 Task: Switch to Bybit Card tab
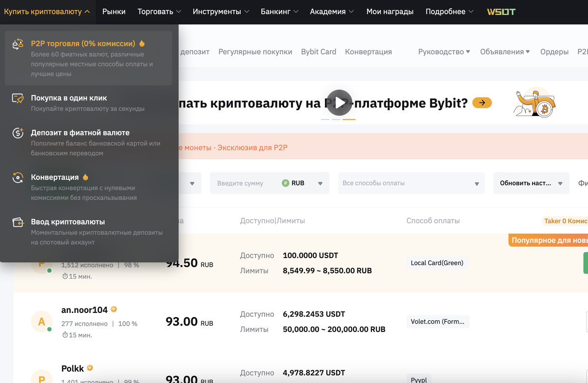[x=318, y=51]
